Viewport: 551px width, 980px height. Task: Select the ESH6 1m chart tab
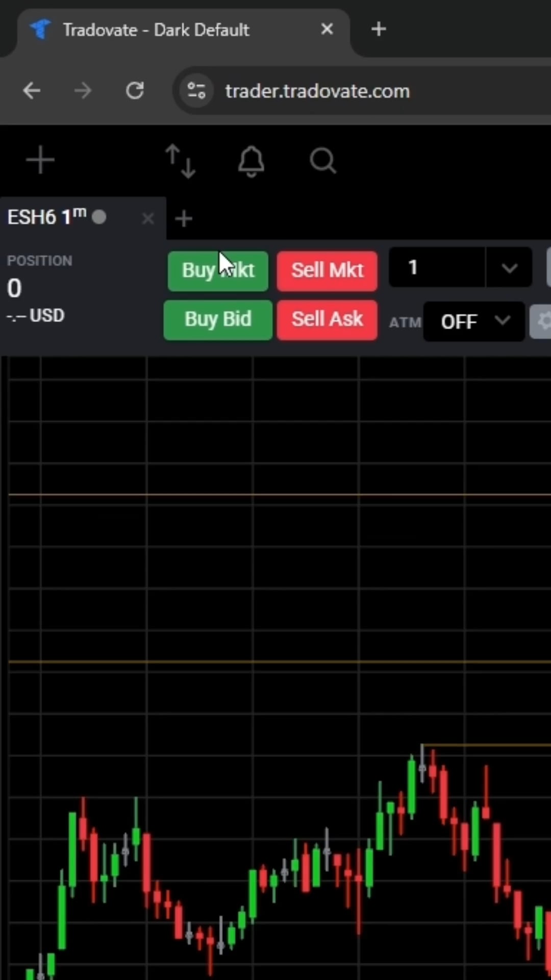click(46, 218)
